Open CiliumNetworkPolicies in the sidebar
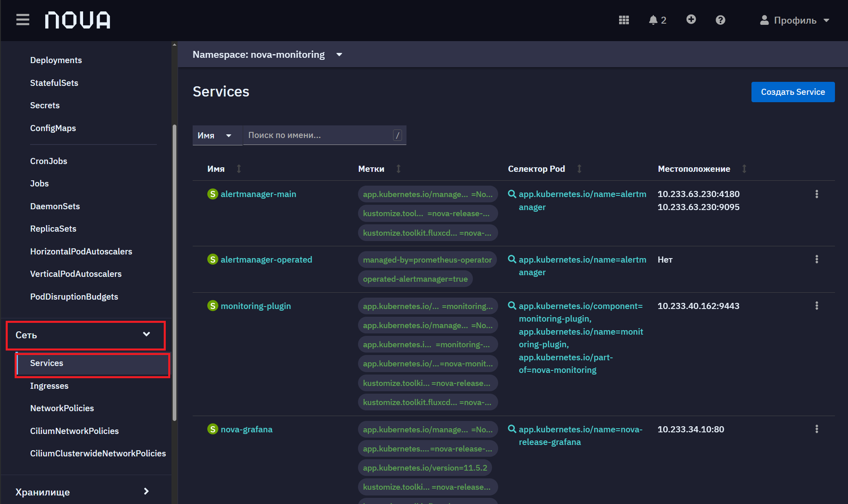Viewport: 848px width, 504px height. 75,431
